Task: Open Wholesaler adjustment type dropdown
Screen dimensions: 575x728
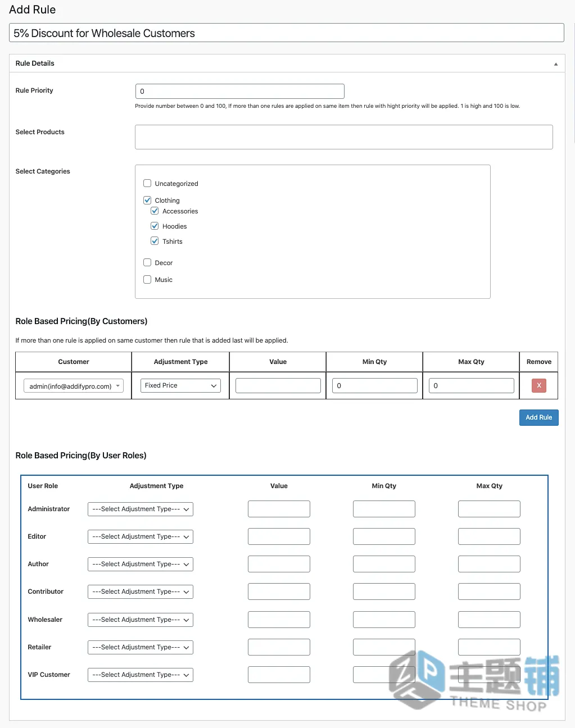Action: tap(141, 620)
